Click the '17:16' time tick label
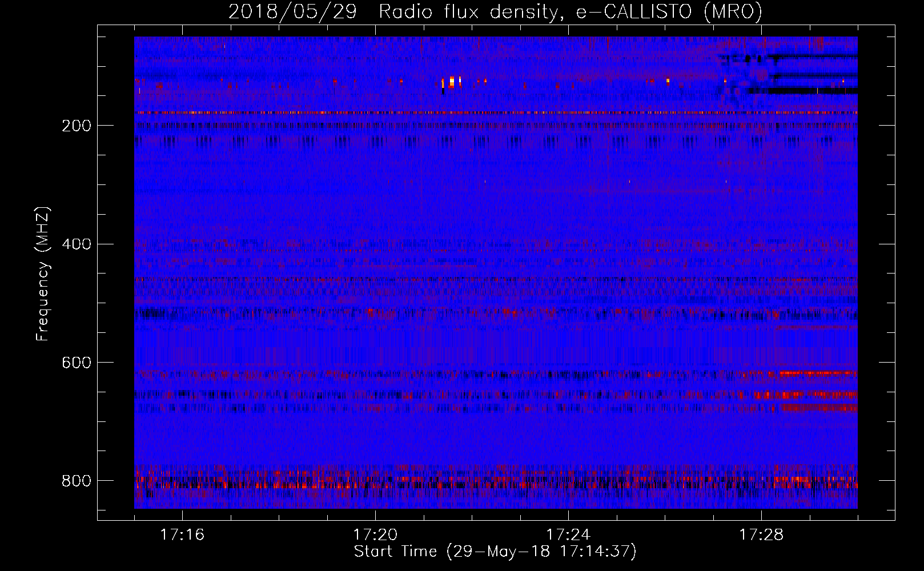 pyautogui.click(x=182, y=535)
